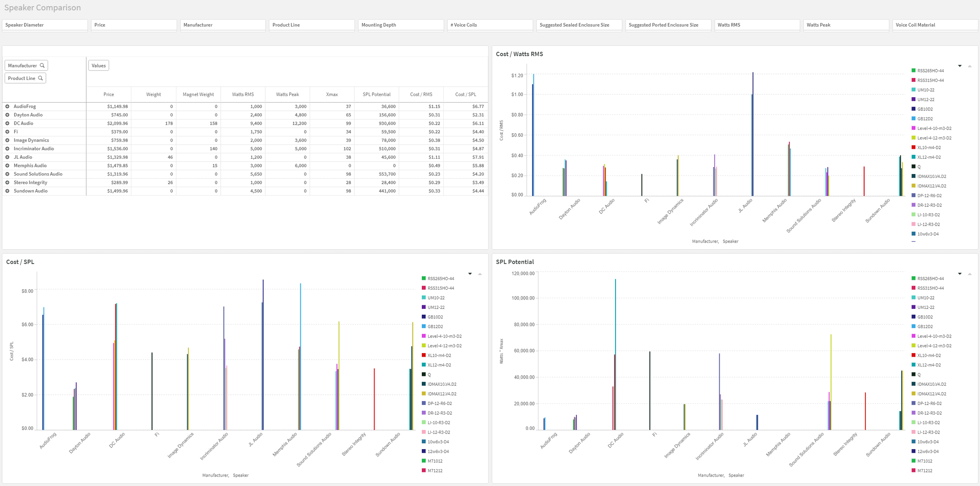
Task: Click M71212 color swatch in Cost / SPL legend
Action: point(424,470)
